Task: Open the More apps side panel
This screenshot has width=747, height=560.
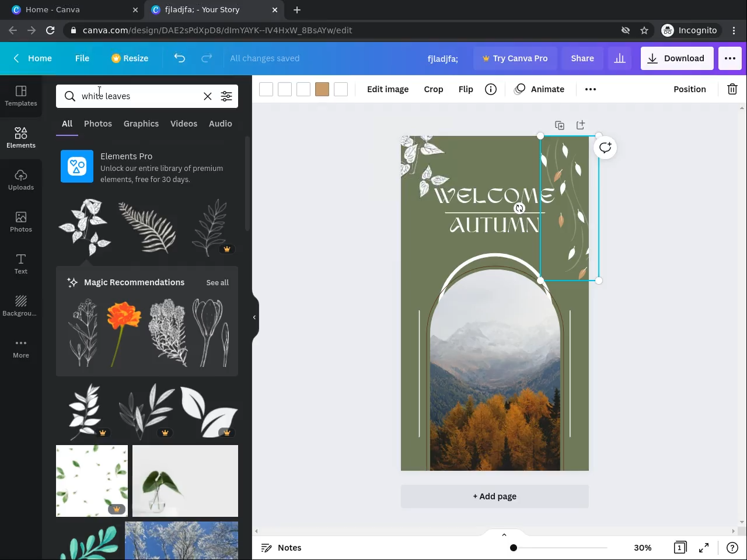Action: (x=21, y=348)
